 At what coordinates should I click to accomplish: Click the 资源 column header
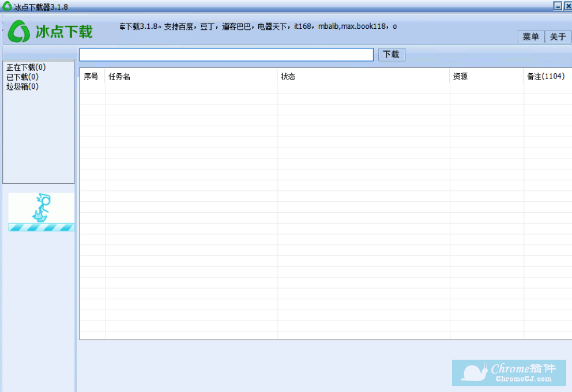tap(487, 77)
